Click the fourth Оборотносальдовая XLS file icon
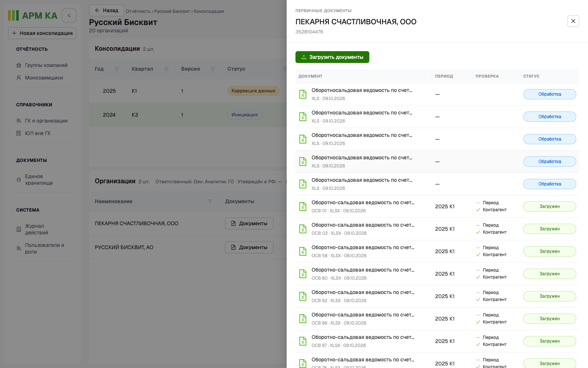 (x=303, y=162)
